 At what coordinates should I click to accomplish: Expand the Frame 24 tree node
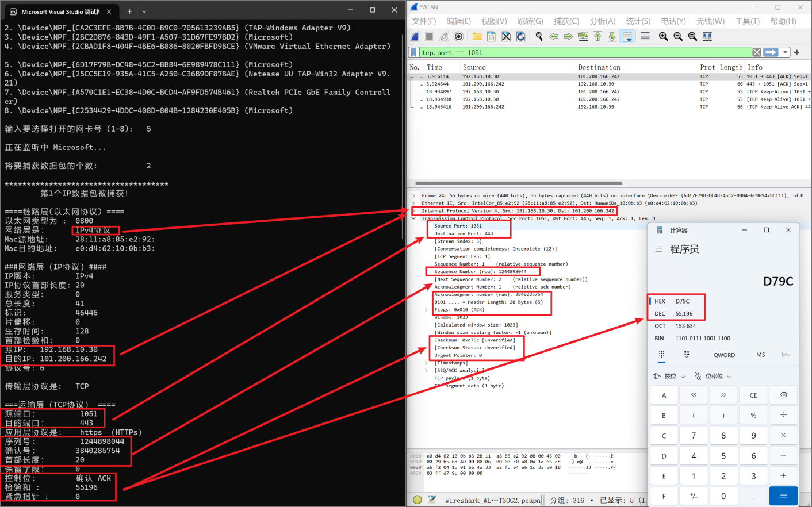[x=413, y=195]
